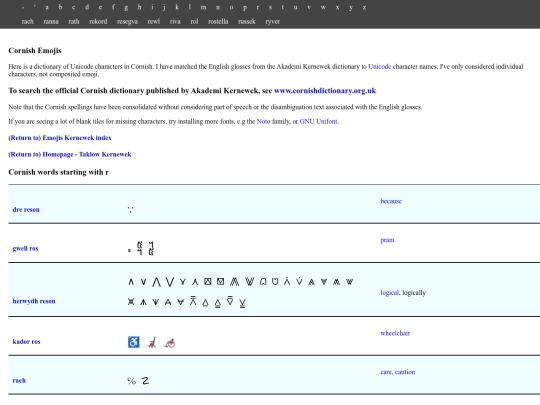
Task: Open the letter a index link
Action: (x=47, y=7)
